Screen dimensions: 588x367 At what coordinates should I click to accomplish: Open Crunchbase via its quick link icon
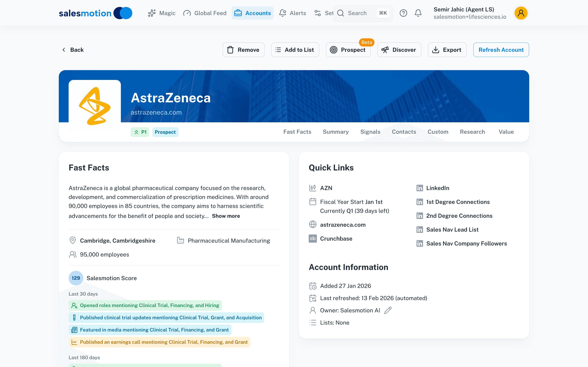pyautogui.click(x=313, y=238)
